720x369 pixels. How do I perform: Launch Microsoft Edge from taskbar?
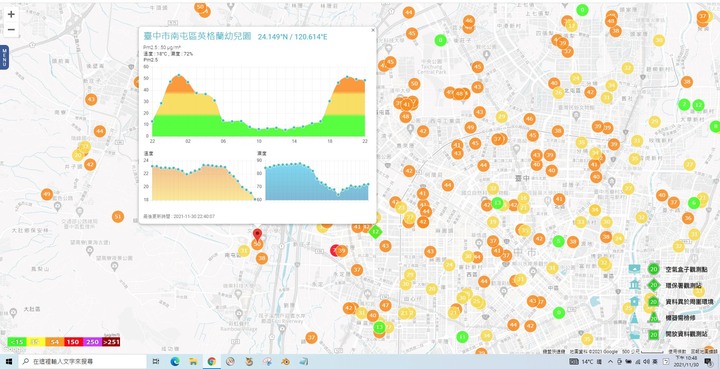[x=174, y=362]
